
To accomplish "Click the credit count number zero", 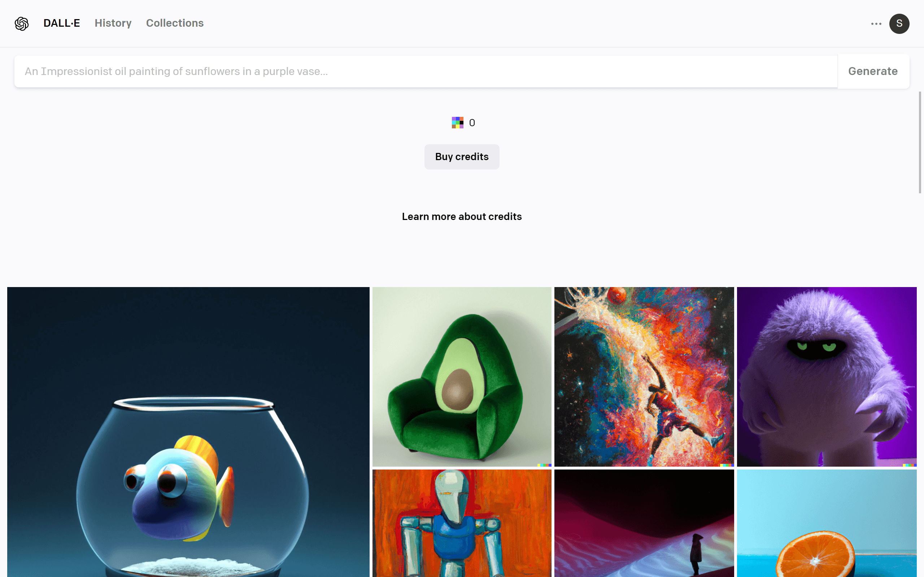I will (x=472, y=123).
